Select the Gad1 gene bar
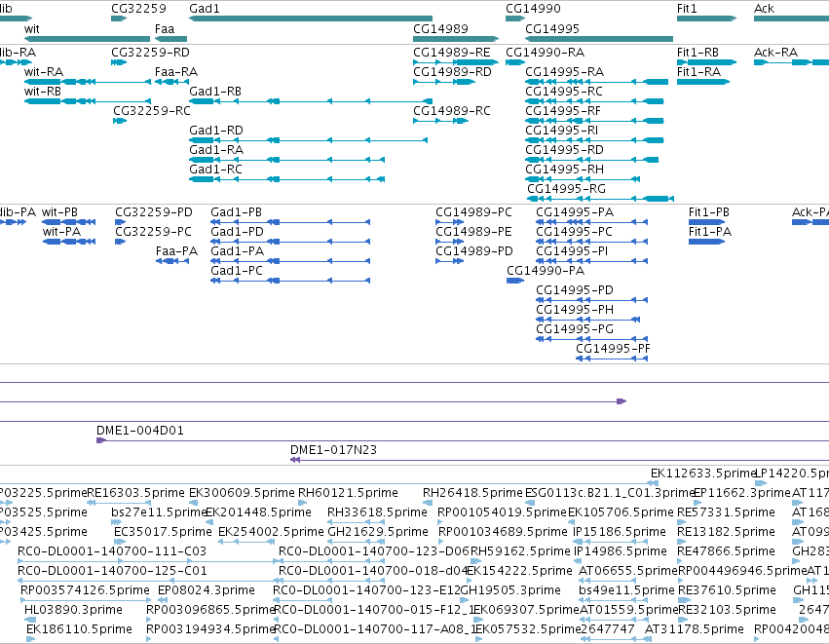829x644 pixels. click(311, 19)
